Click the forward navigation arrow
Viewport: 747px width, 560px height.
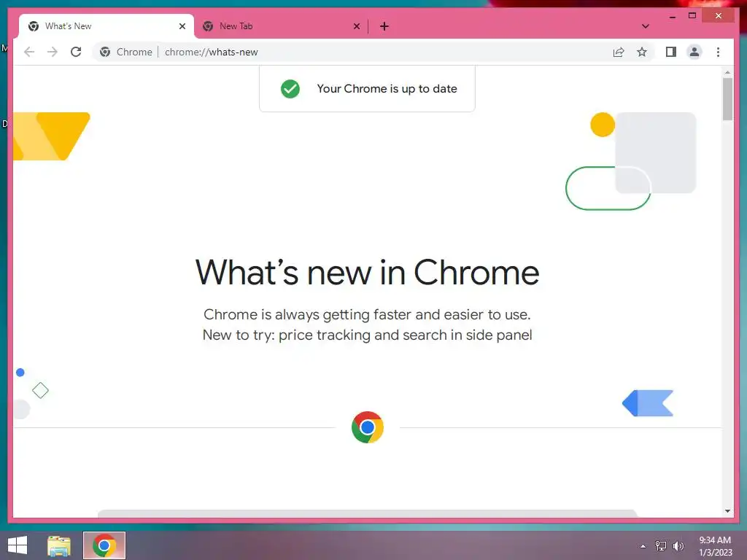(x=53, y=52)
